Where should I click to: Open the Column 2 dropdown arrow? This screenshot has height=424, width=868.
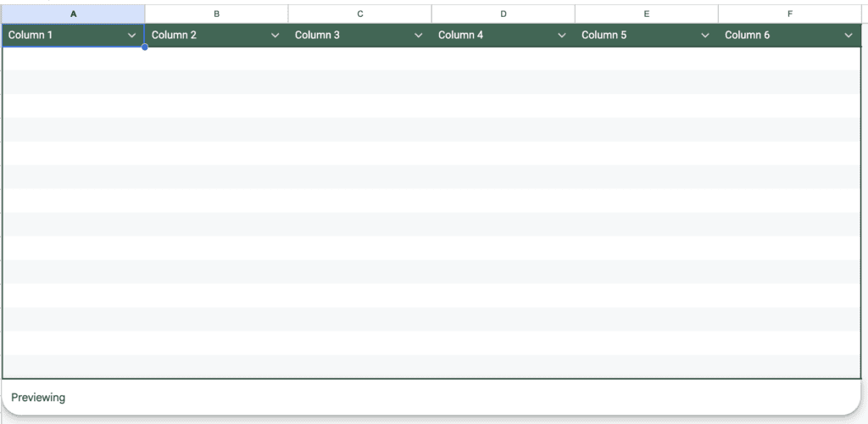coord(275,36)
